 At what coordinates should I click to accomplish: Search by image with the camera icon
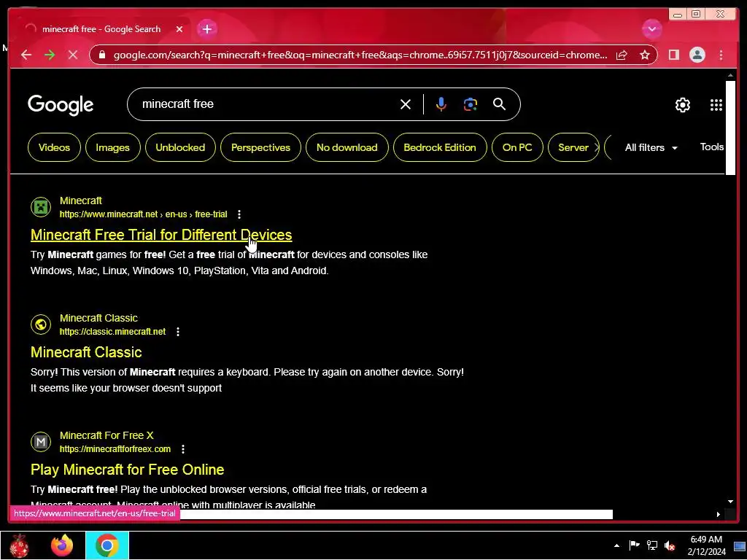click(471, 104)
